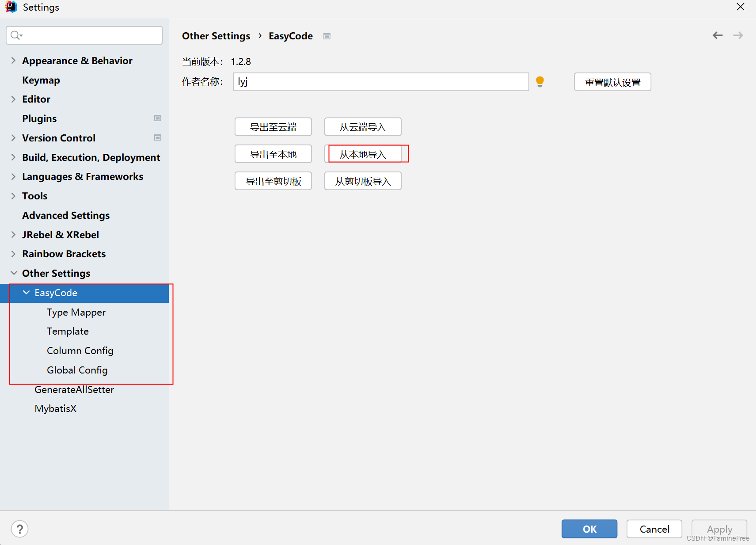Screen dimensions: 756x545
Task: Select Template under EasyCode
Action: tap(68, 331)
